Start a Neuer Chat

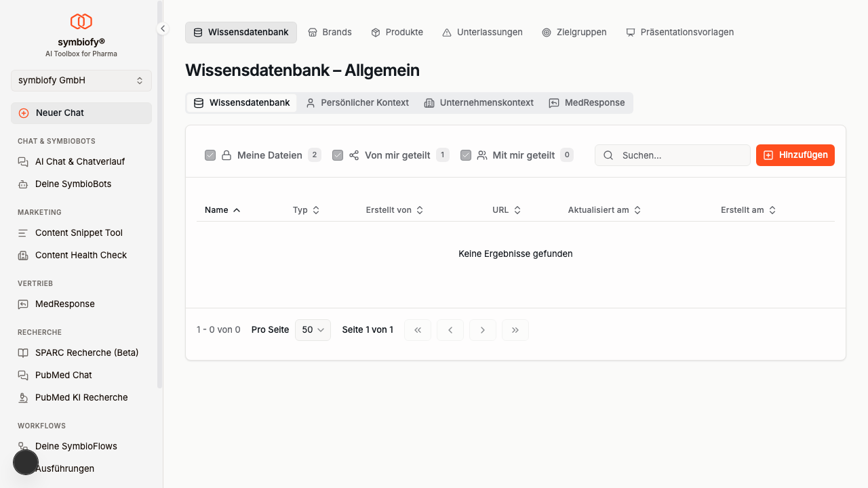(x=81, y=113)
